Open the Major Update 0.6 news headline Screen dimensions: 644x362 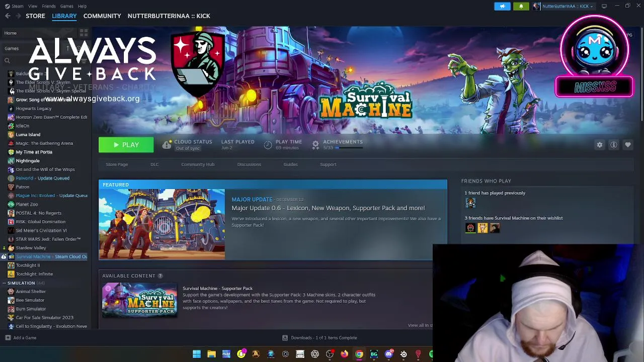(x=328, y=208)
